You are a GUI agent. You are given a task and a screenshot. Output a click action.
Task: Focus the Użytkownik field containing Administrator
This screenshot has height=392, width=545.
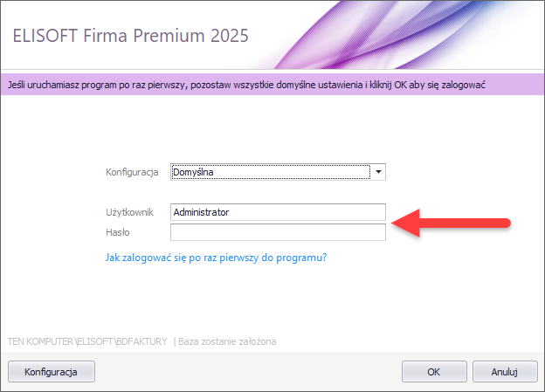point(277,211)
